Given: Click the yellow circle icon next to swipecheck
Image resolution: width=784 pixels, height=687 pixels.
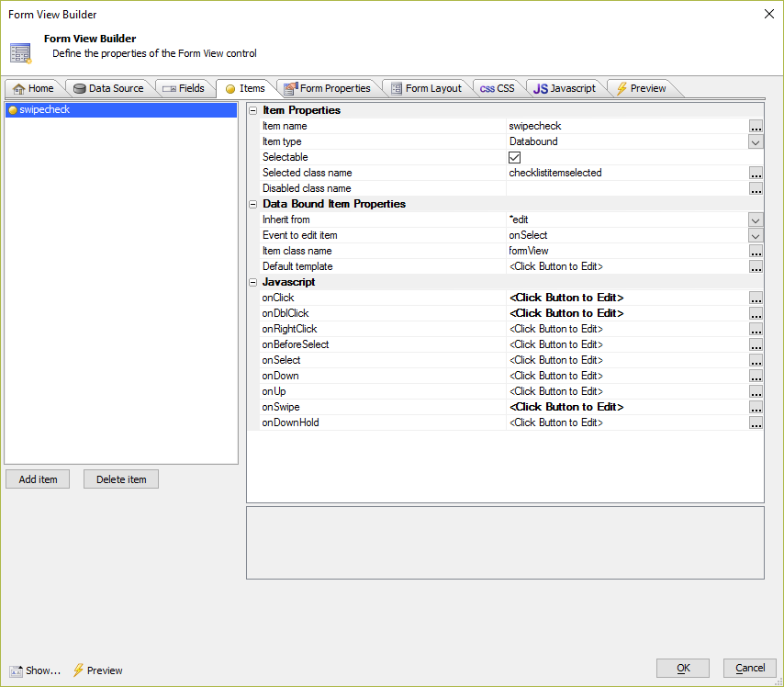Looking at the screenshot, I should coord(13,110).
